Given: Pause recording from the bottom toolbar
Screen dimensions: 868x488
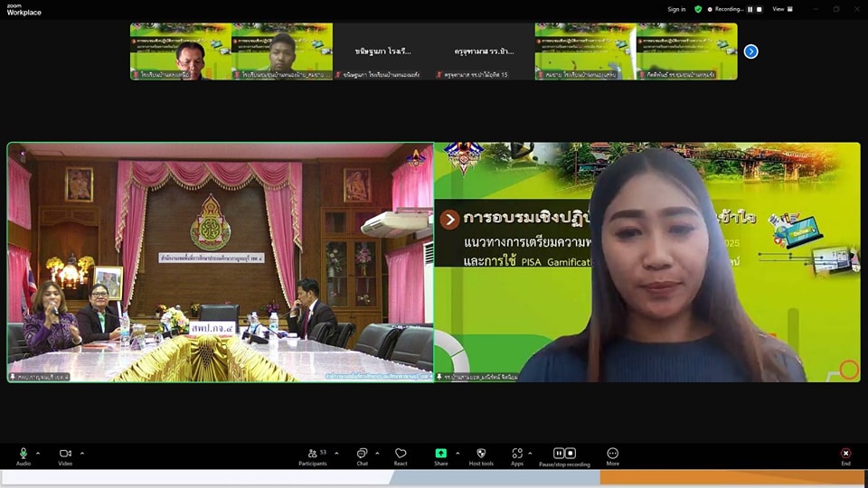Looking at the screenshot, I should 559,453.
